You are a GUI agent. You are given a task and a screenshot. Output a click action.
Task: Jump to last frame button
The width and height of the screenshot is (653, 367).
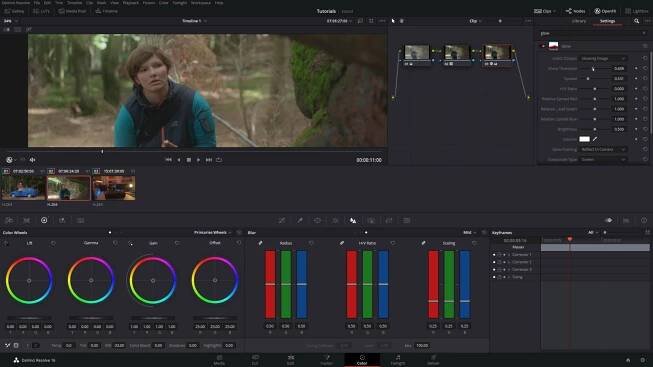209,160
